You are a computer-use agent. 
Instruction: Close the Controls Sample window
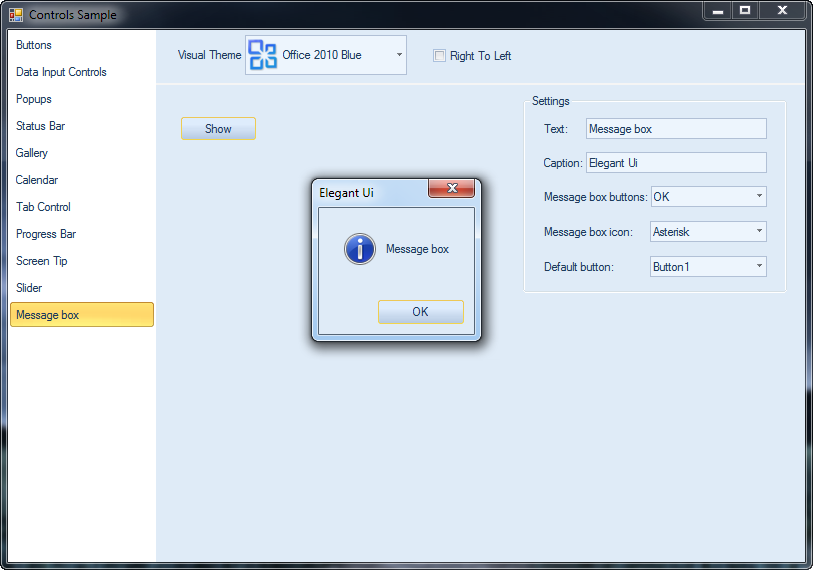tap(782, 10)
